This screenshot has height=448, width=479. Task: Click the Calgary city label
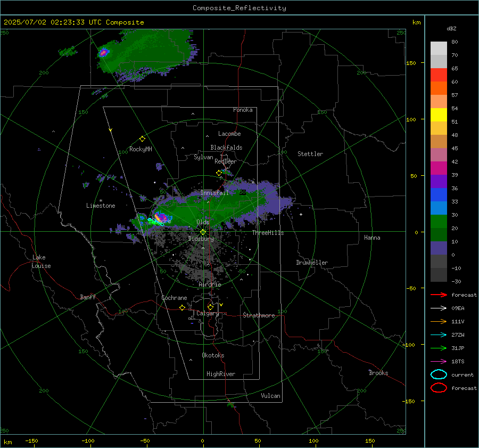tap(208, 313)
